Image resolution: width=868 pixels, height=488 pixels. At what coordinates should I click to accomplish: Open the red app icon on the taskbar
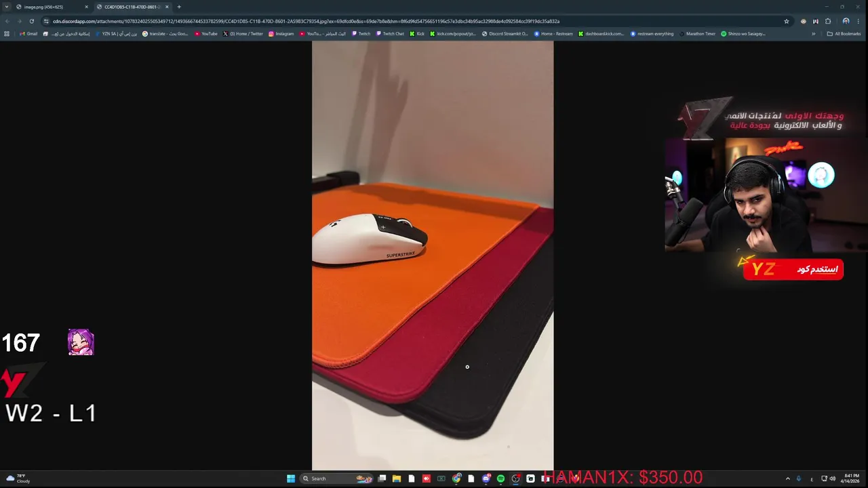pos(427,479)
